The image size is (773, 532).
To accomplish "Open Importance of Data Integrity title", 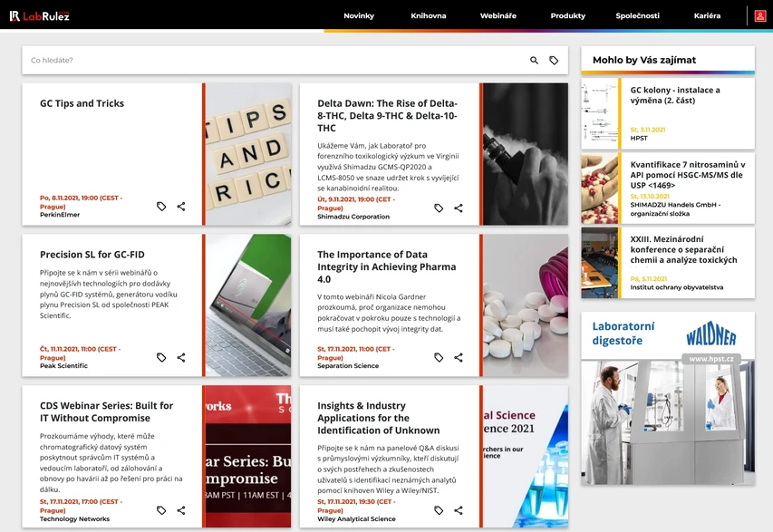I will coord(386,266).
